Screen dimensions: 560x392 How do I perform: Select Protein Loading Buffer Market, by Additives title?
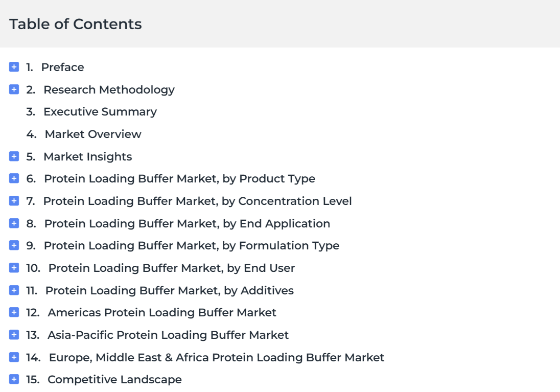[169, 290]
